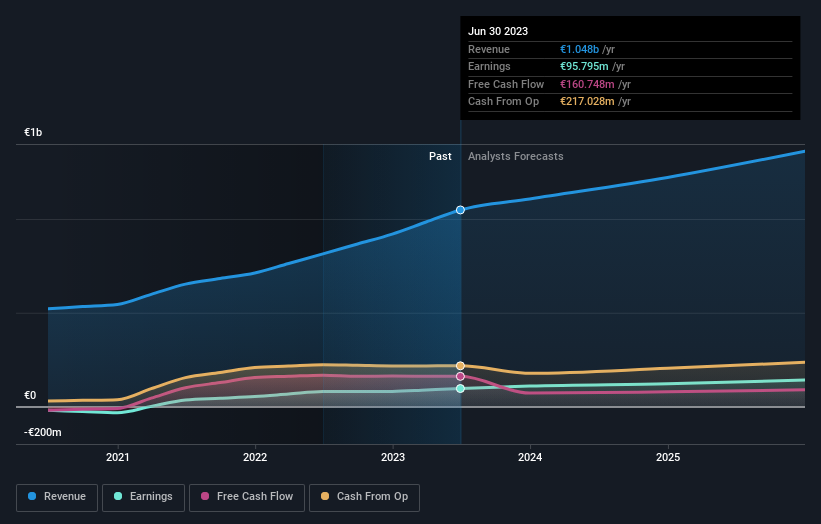Toggle the Revenue legend button

point(57,497)
